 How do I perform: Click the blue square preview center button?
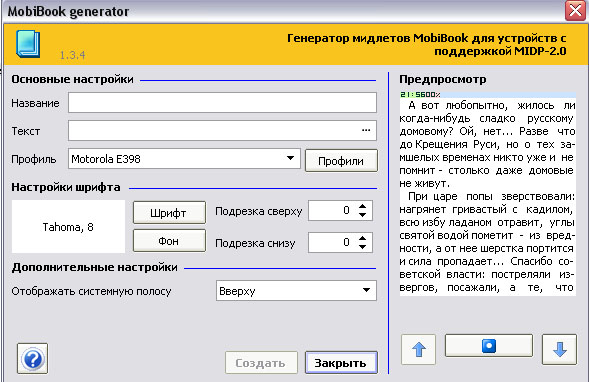click(x=489, y=346)
